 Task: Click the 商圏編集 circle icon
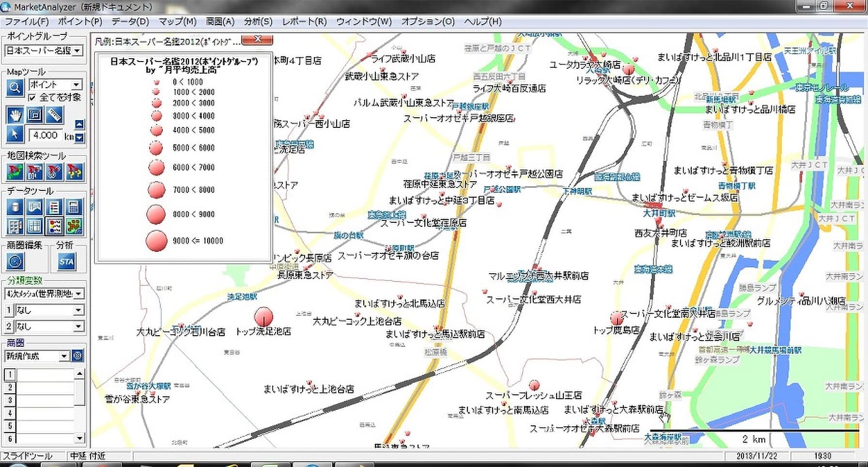15,262
